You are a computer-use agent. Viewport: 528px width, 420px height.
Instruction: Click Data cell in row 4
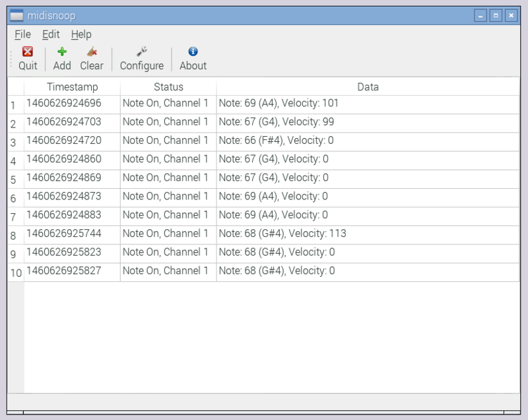(368, 160)
